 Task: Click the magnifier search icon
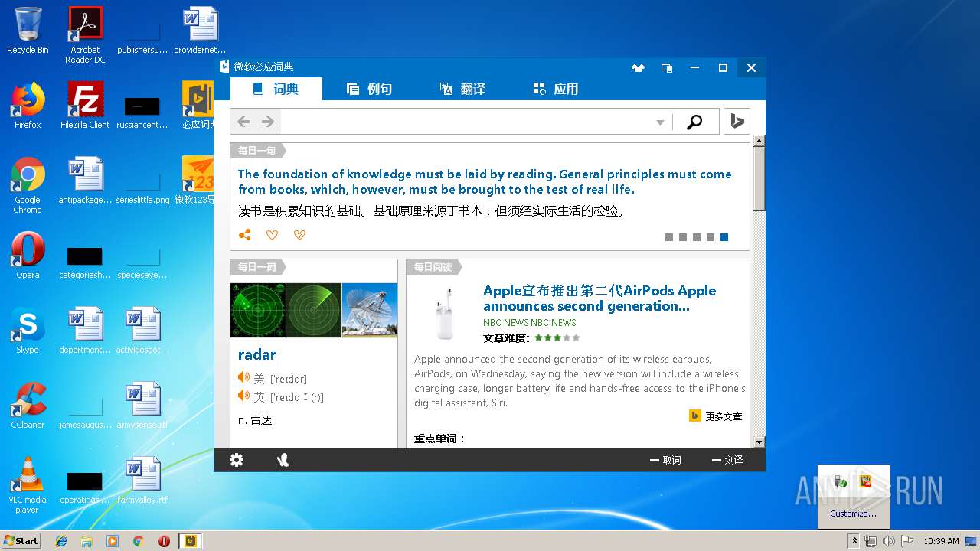(695, 122)
